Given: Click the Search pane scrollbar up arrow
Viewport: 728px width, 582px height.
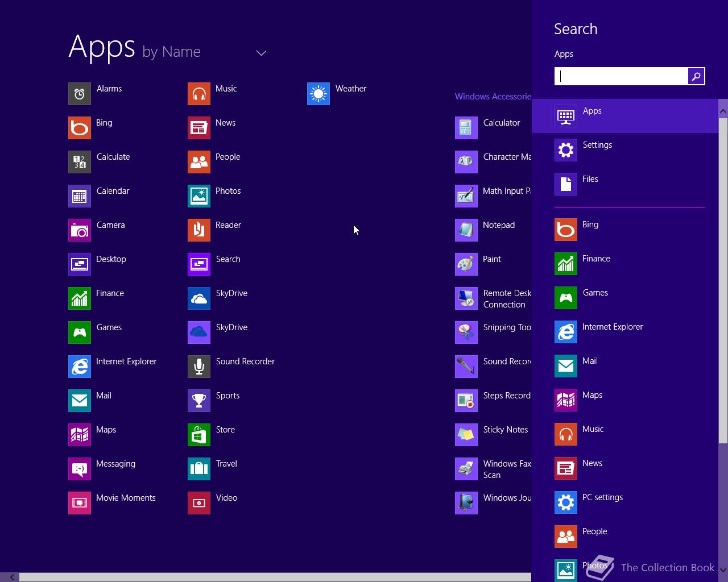Looking at the screenshot, I should coord(723,111).
